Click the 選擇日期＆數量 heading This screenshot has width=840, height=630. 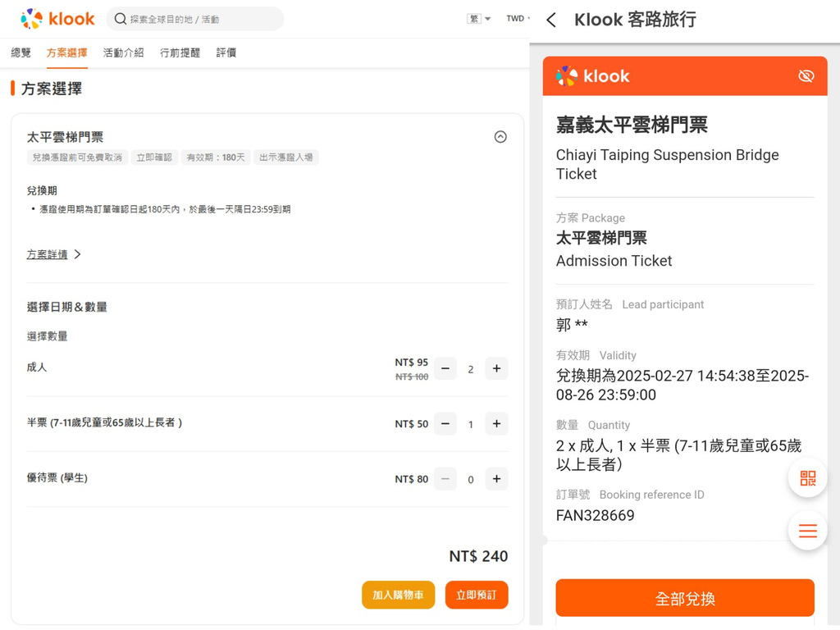click(x=67, y=307)
